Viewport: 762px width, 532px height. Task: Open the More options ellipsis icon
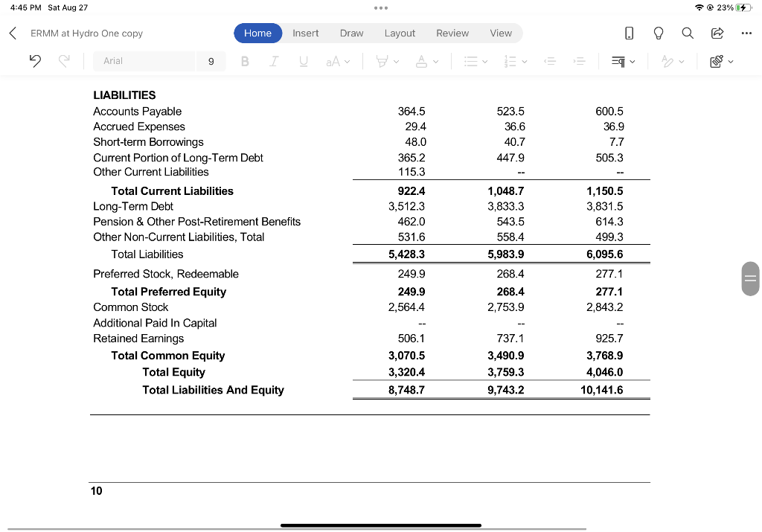pos(745,33)
